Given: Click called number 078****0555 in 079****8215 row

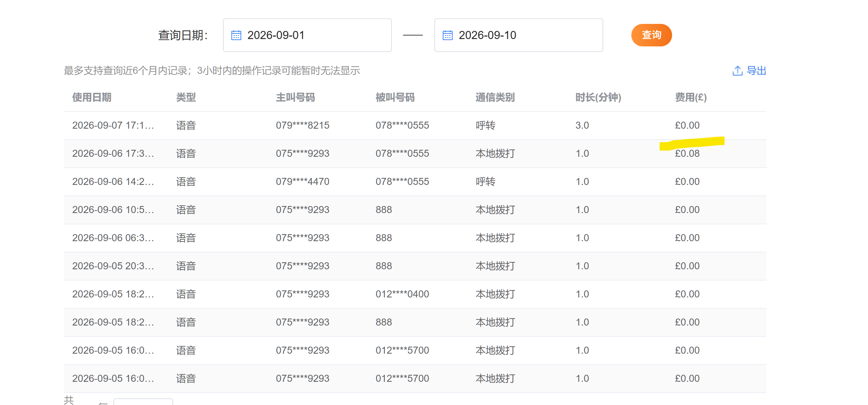Looking at the screenshot, I should [x=402, y=126].
